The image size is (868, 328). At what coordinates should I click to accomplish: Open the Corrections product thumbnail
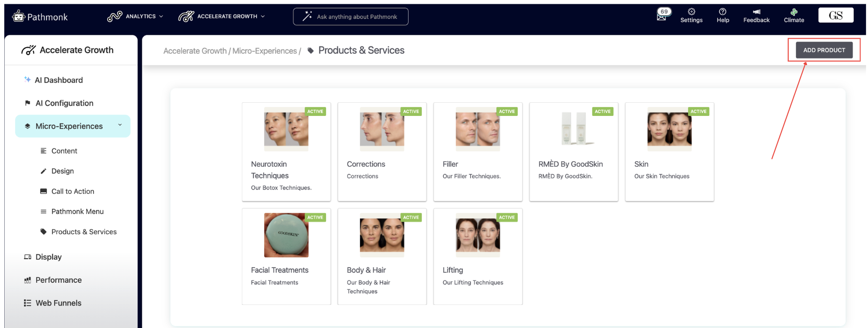pyautogui.click(x=382, y=129)
